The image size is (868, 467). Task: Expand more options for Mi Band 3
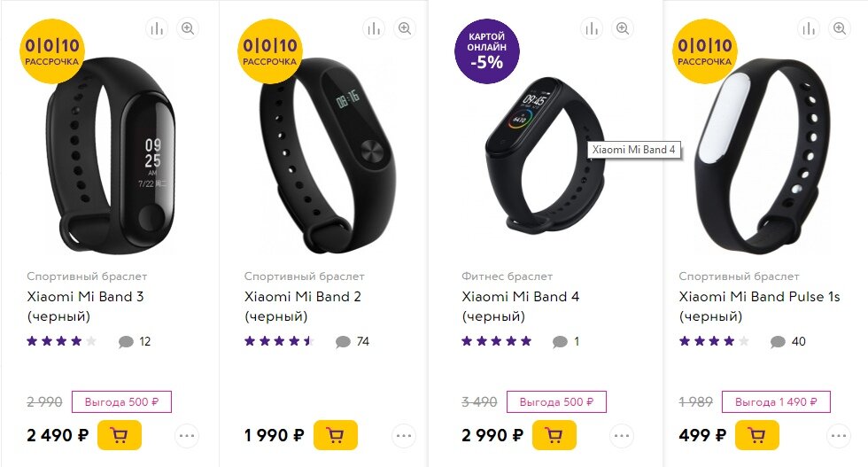(x=187, y=436)
